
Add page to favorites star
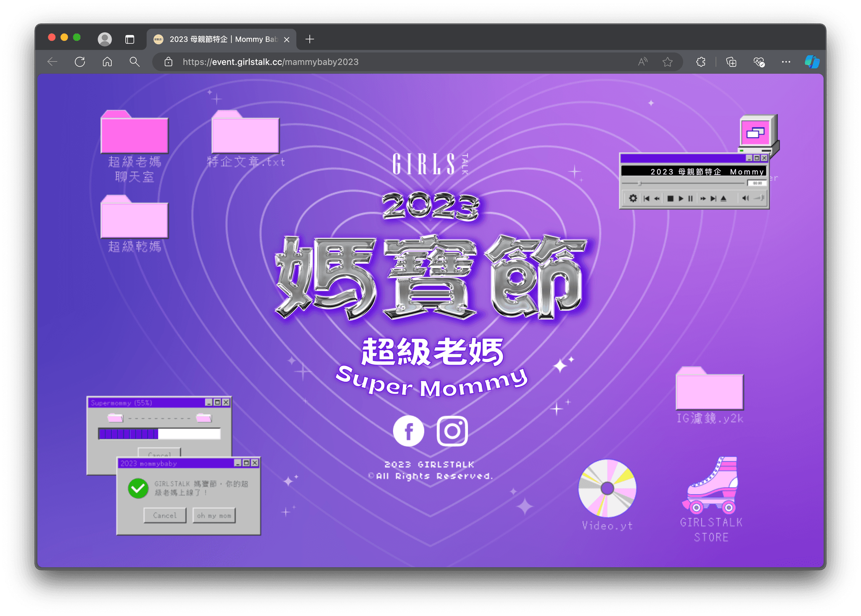668,62
